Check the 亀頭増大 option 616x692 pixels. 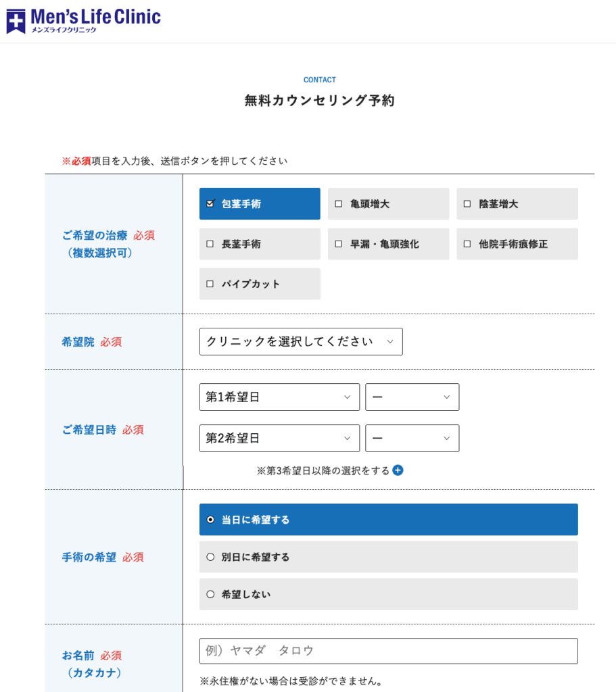pos(388,204)
